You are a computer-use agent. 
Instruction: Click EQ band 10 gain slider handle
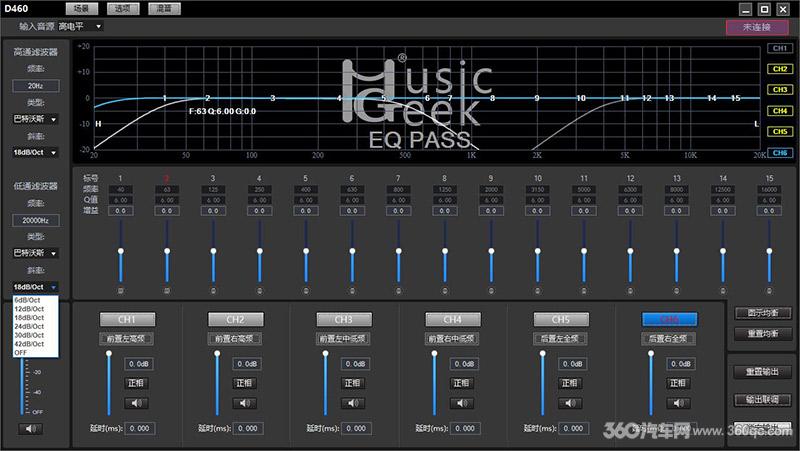(x=538, y=251)
